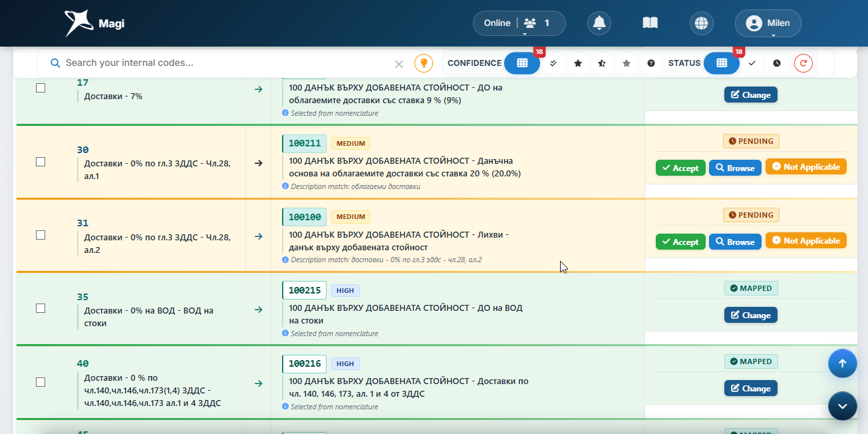The height and width of the screenshot is (434, 868).
Task: Click internal code 30 label
Action: 82,150
